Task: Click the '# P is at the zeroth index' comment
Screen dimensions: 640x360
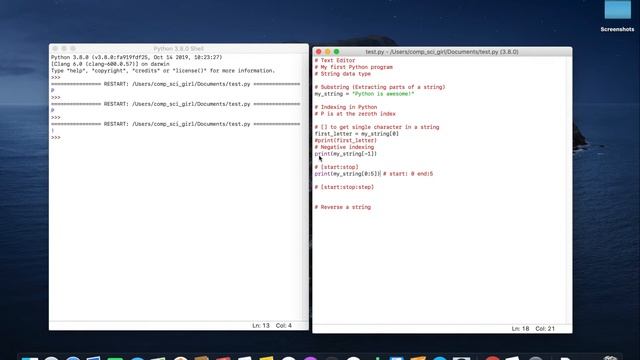Action: (355, 114)
